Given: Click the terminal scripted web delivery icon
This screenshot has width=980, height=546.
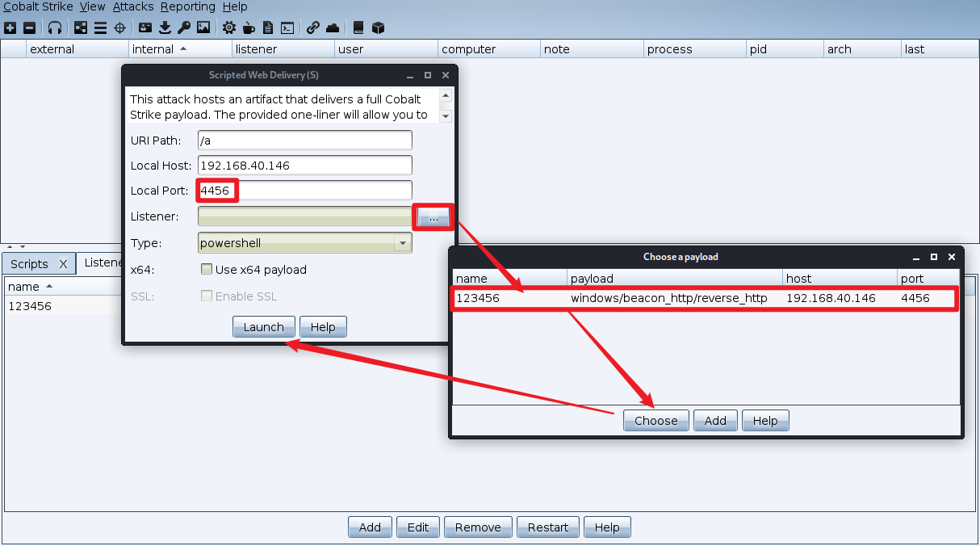Looking at the screenshot, I should click(287, 27).
